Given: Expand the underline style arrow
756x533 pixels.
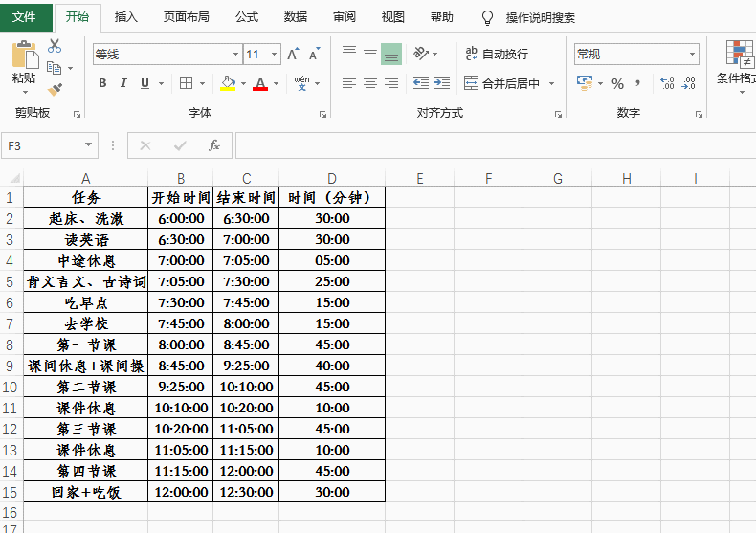Looking at the screenshot, I should click(161, 84).
